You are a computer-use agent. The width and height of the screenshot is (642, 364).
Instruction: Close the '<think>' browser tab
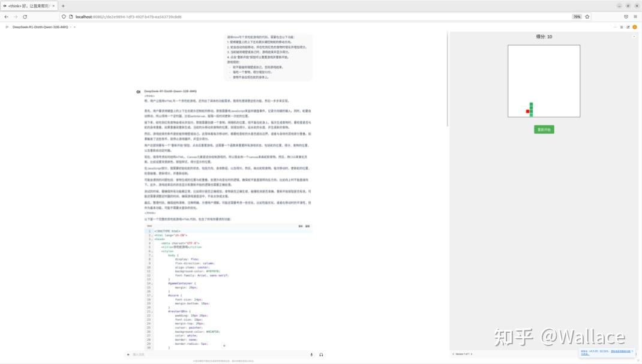53,6
